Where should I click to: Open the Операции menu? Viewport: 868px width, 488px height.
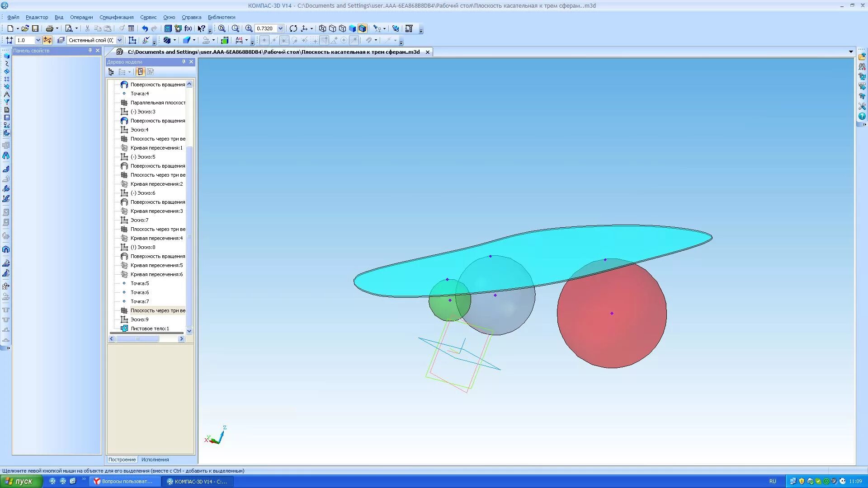pyautogui.click(x=81, y=17)
